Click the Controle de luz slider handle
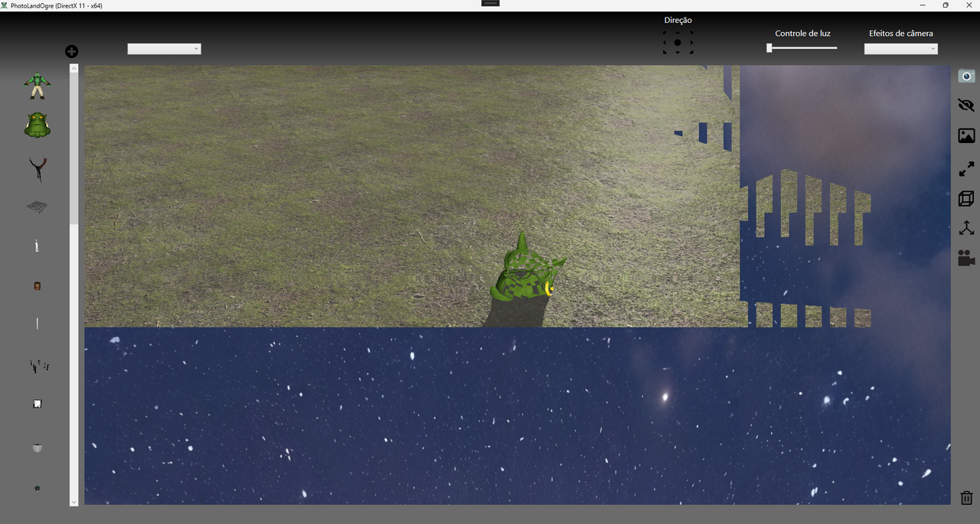Viewport: 980px width, 524px height. 769,48
